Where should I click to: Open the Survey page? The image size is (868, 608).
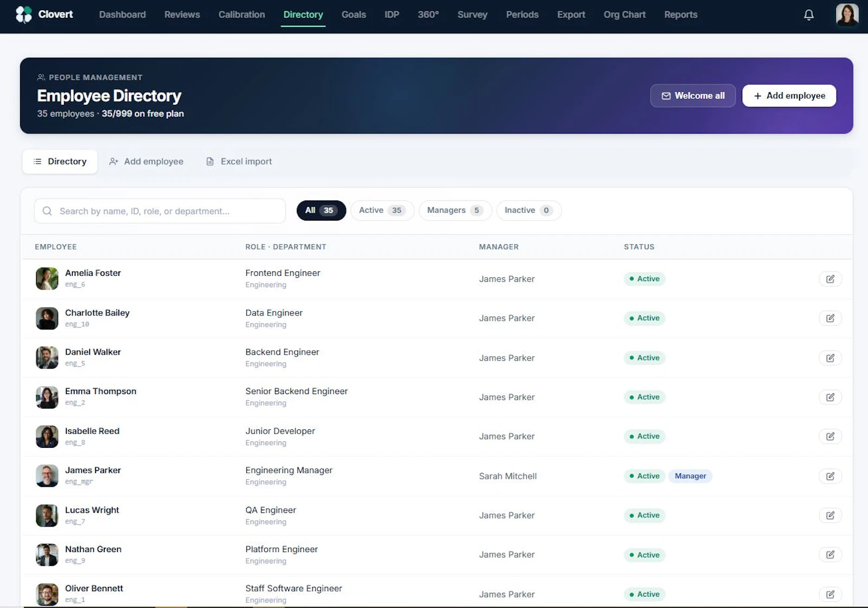coord(472,15)
